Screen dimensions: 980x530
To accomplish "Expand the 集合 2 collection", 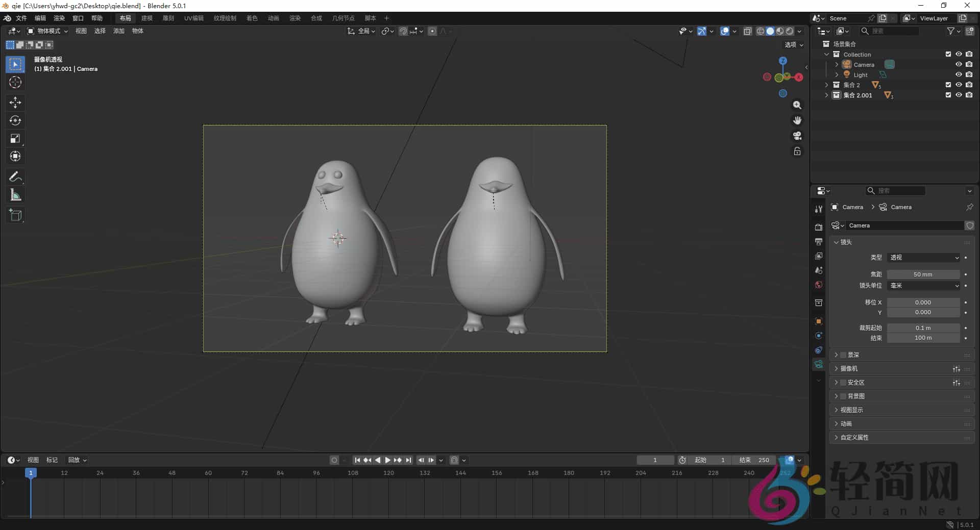I will click(827, 85).
